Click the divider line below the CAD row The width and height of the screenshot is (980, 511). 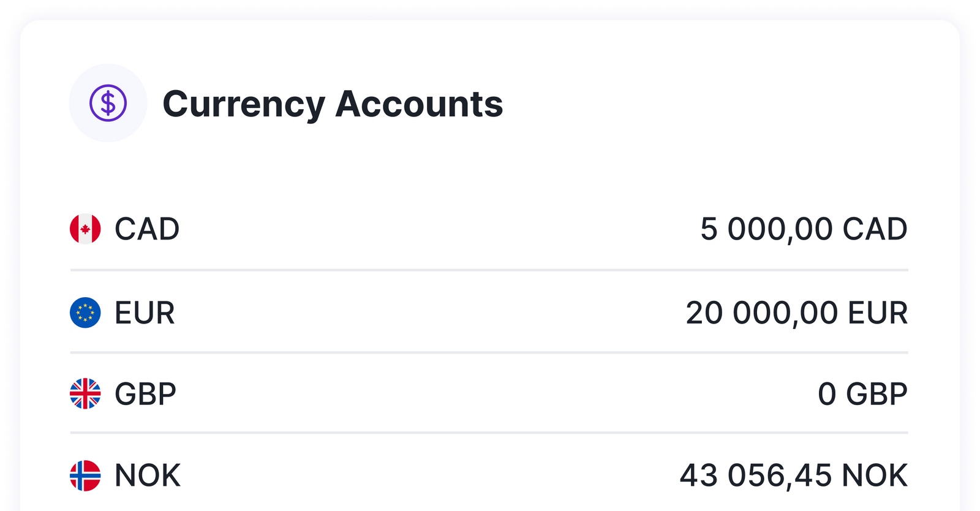[x=489, y=270]
